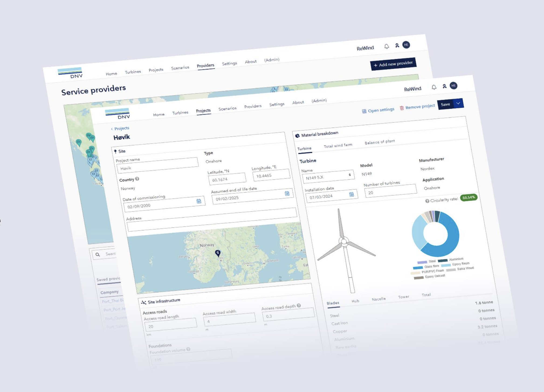Screen dimensions: 544x392
Task: Open calendar picker for Installation date
Action: click(x=352, y=194)
